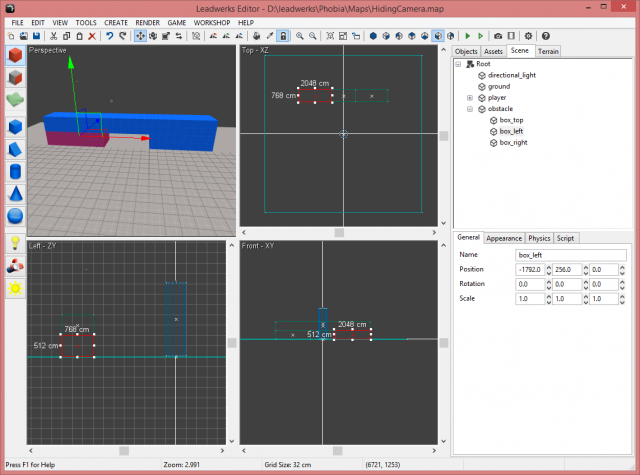Toggle the four-arrow Move tool
The height and width of the screenshot is (475, 640).
click(140, 36)
